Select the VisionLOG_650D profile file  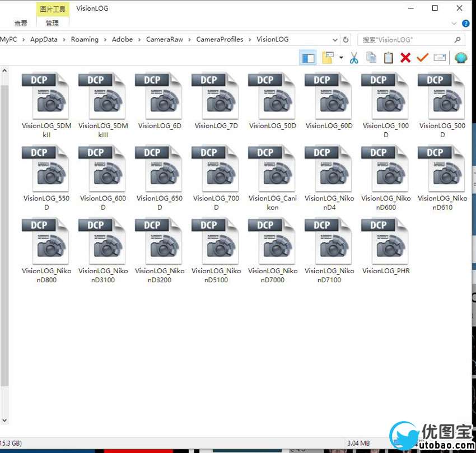coord(160,178)
